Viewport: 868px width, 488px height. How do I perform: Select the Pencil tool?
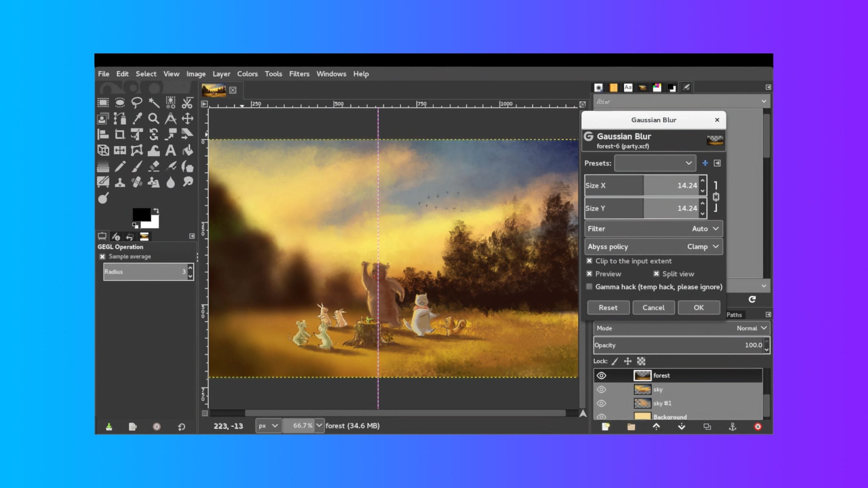click(x=120, y=166)
